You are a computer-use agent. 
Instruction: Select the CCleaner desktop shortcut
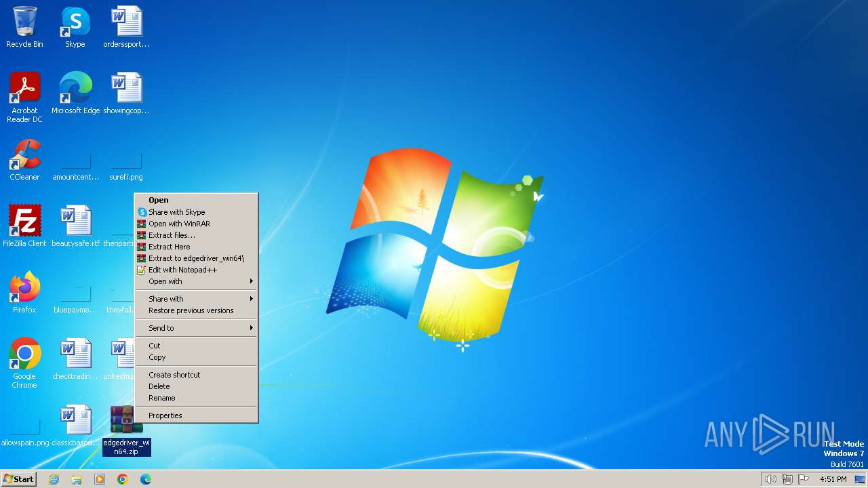coord(24,160)
